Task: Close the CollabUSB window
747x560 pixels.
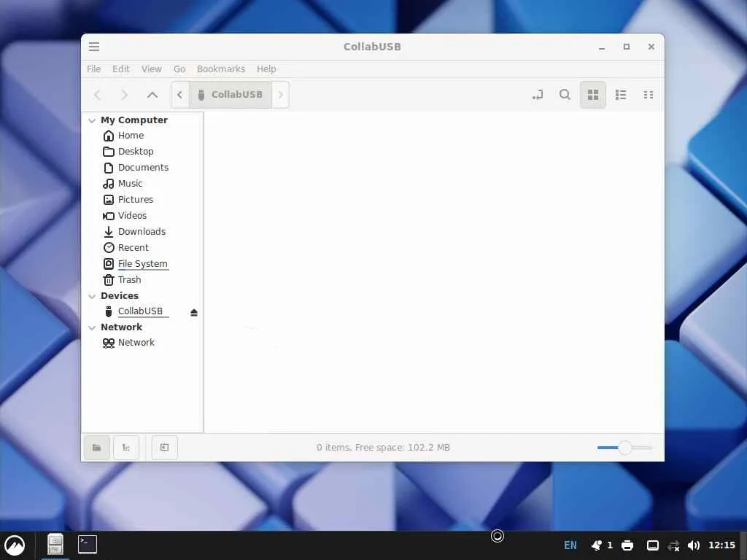Action: pyautogui.click(x=651, y=47)
